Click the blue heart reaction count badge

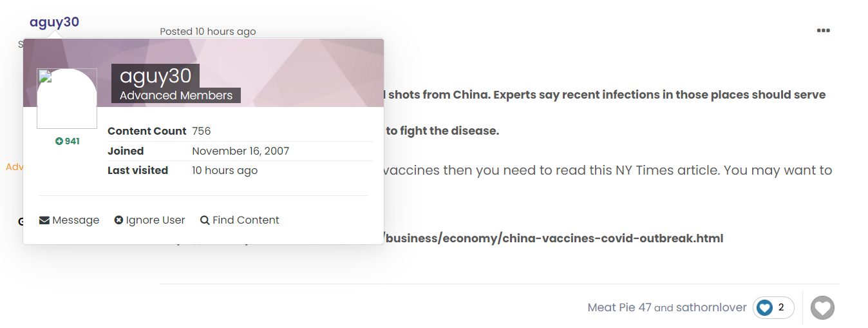[x=773, y=307]
